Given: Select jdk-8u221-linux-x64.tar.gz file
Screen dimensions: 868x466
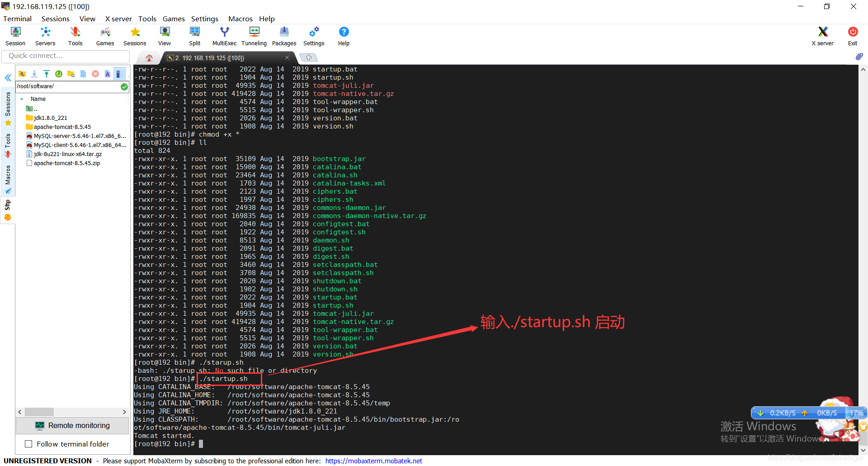Looking at the screenshot, I should [64, 154].
